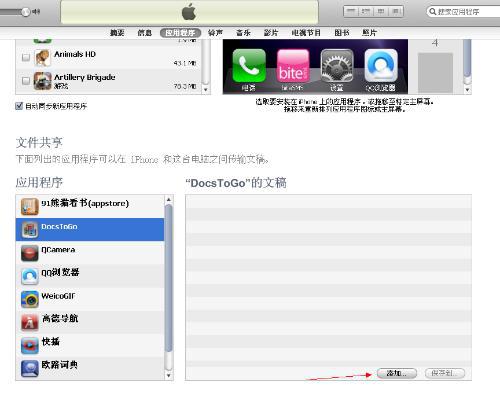This screenshot has height=396, width=500.
Task: Adjust the volume slider knob
Action: (x=26, y=12)
